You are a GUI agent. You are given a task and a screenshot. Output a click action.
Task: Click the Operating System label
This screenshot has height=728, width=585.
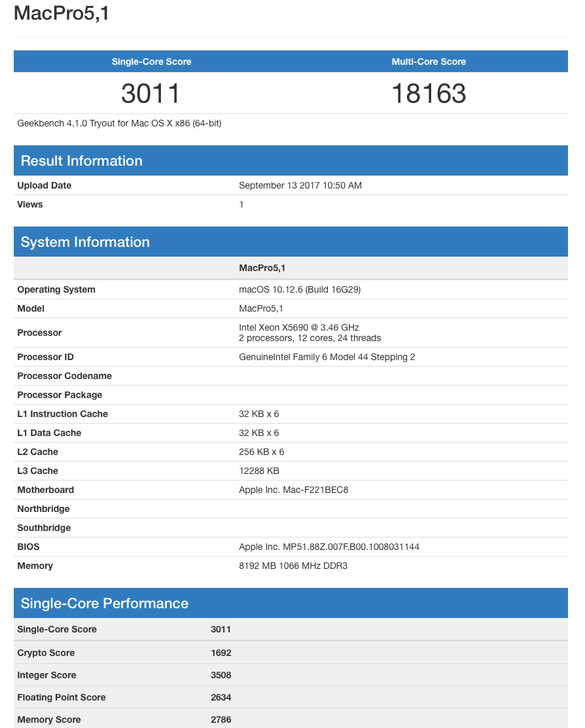click(x=56, y=289)
